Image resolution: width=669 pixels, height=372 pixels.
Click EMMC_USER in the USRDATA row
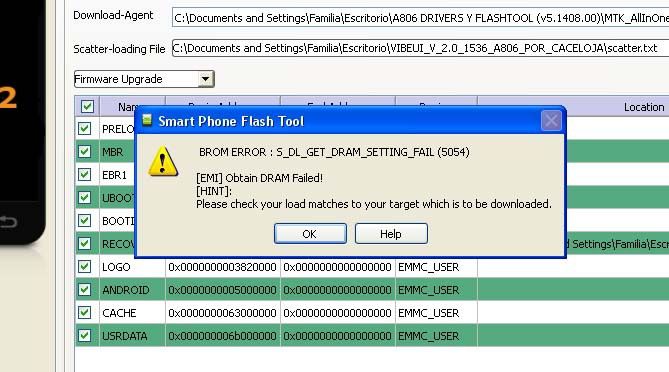(x=429, y=336)
